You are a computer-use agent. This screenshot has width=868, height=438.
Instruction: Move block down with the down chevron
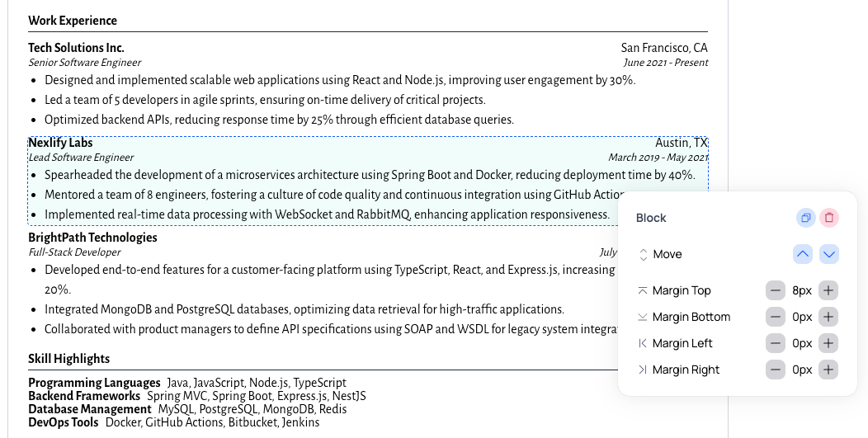click(x=828, y=254)
